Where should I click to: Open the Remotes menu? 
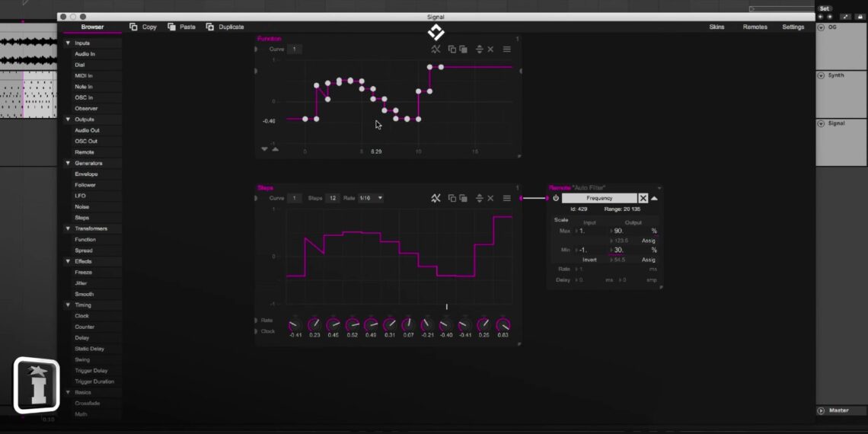[755, 27]
